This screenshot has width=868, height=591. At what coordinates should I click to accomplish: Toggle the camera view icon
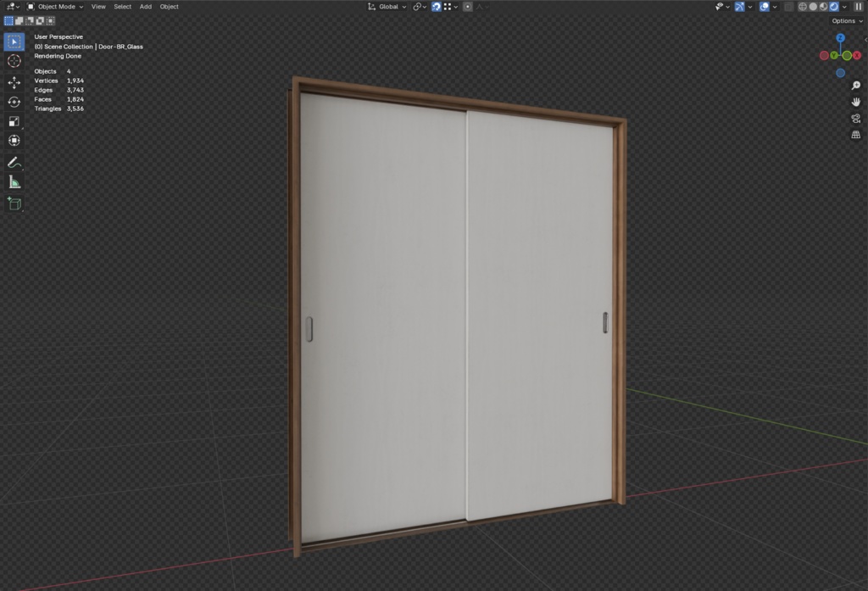[856, 119]
